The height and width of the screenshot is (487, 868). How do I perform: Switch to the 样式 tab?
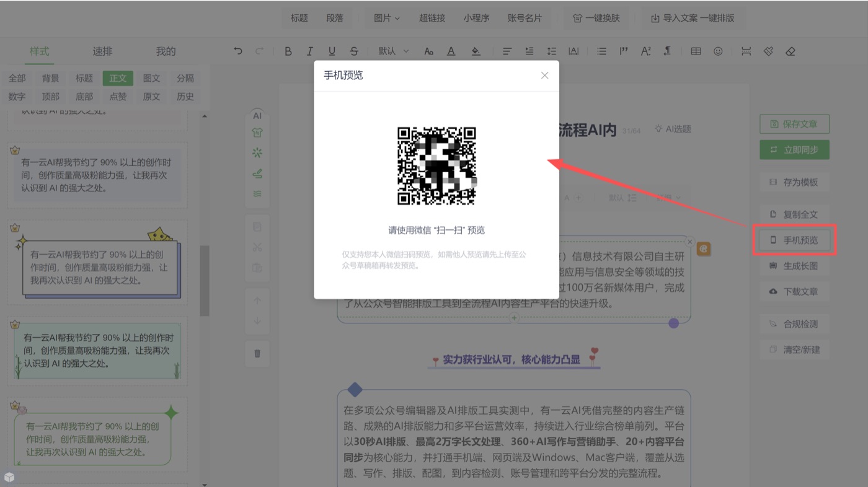click(x=39, y=51)
